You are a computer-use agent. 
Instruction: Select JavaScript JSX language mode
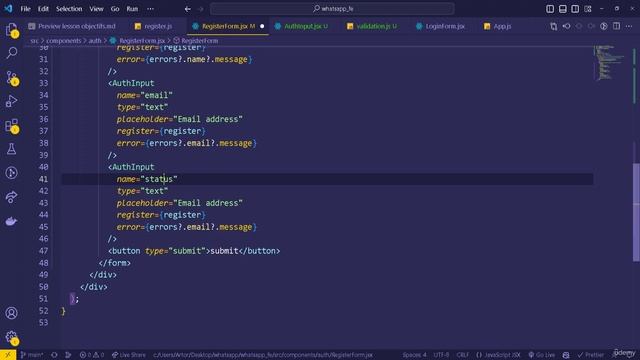pyautogui.click(x=498, y=355)
